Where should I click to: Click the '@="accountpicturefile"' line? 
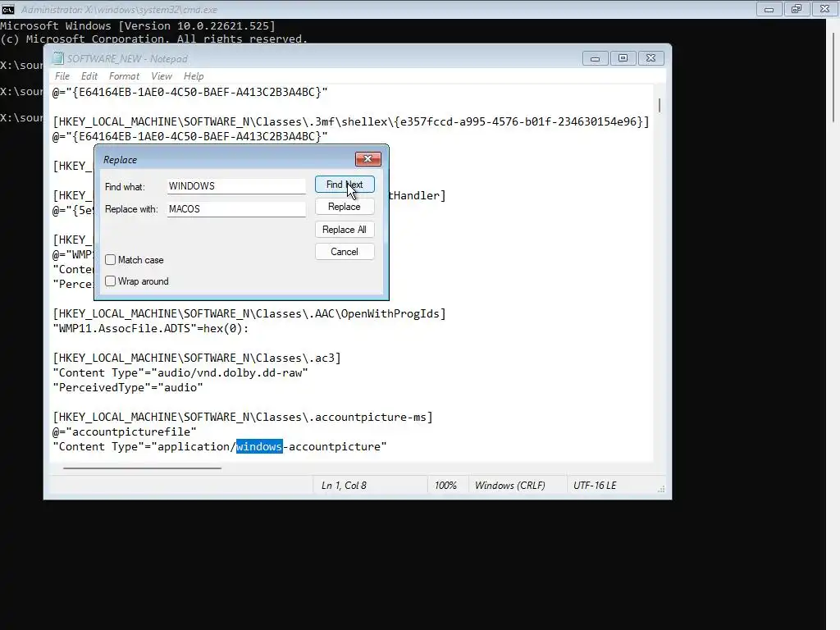click(125, 431)
